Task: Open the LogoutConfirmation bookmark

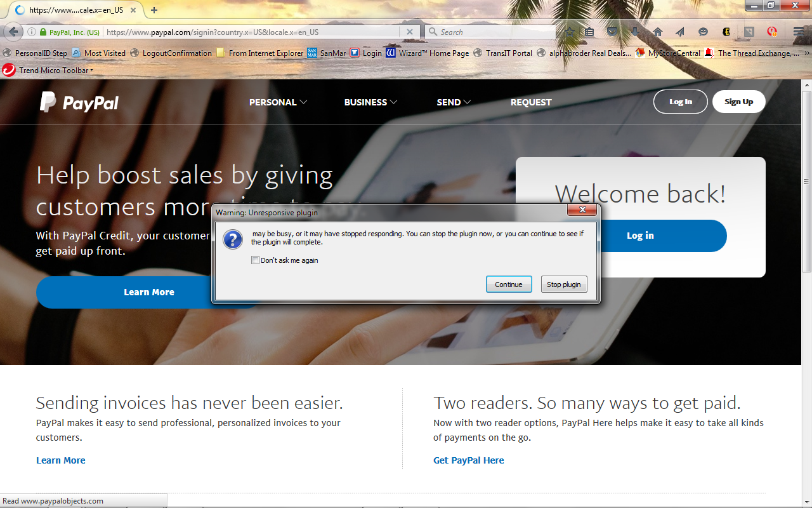Action: (x=171, y=53)
